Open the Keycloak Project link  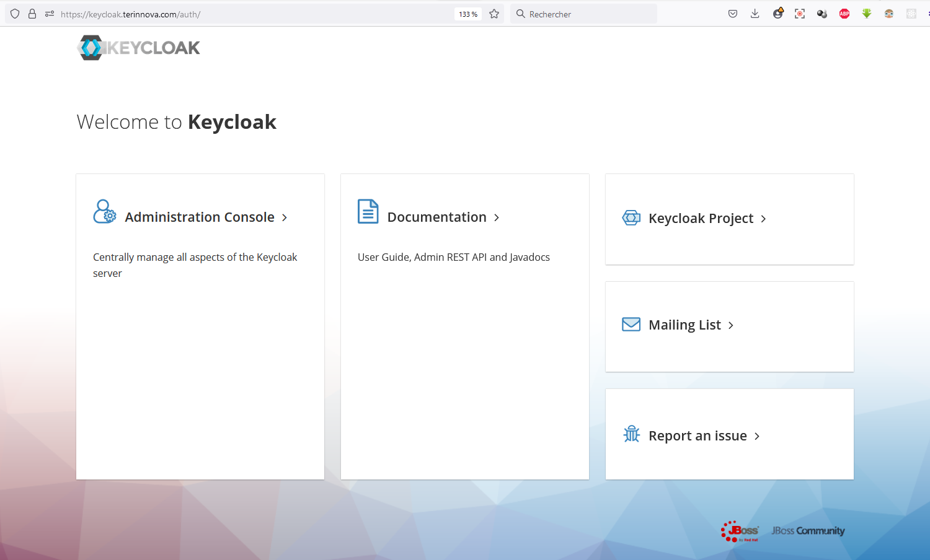pos(701,219)
